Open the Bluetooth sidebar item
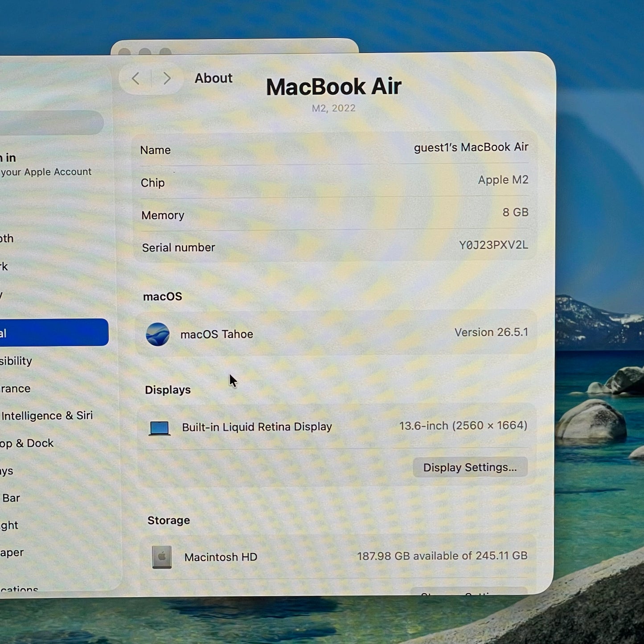The width and height of the screenshot is (644, 644). pos(7,238)
